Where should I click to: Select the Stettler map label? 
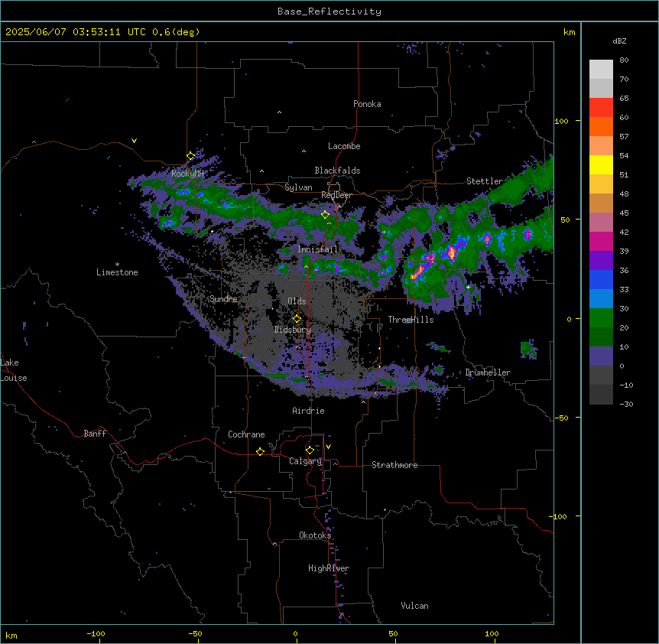(x=485, y=181)
